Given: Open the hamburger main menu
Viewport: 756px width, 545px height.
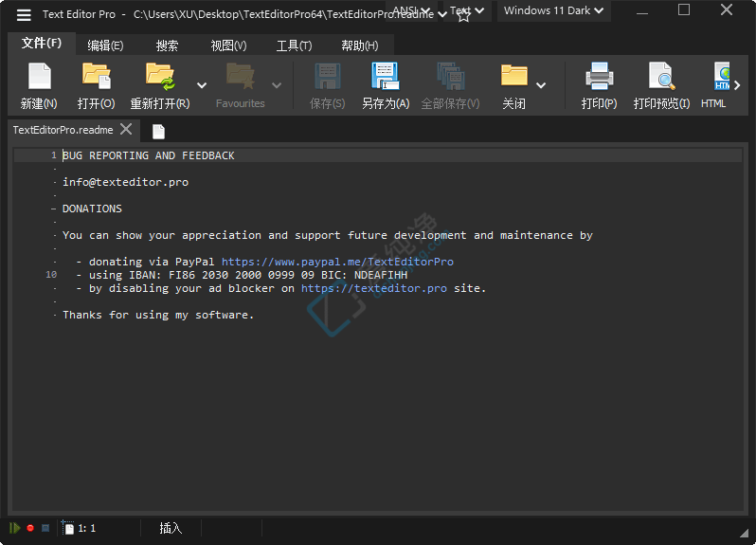Looking at the screenshot, I should (24, 15).
